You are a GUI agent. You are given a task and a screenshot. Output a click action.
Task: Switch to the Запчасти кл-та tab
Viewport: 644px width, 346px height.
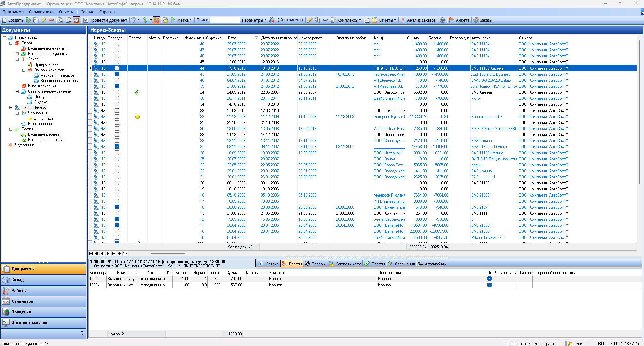[345, 264]
